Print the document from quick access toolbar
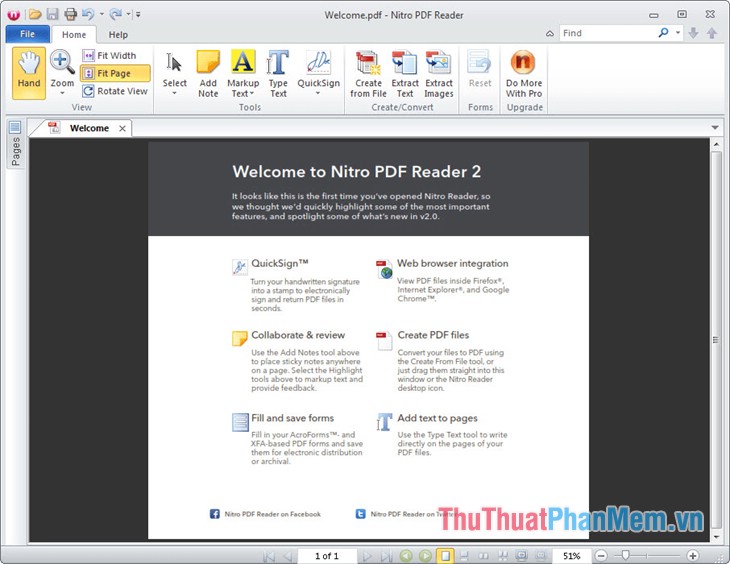 tap(70, 14)
